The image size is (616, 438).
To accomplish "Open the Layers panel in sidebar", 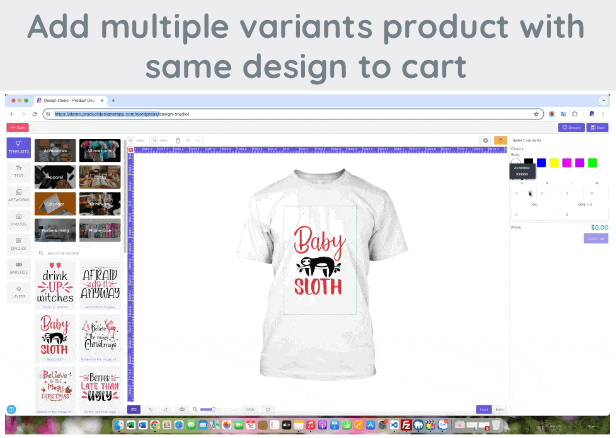I will (x=18, y=294).
